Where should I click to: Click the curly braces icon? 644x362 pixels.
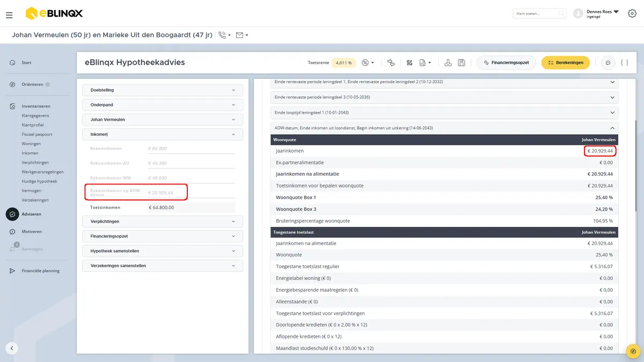[624, 63]
